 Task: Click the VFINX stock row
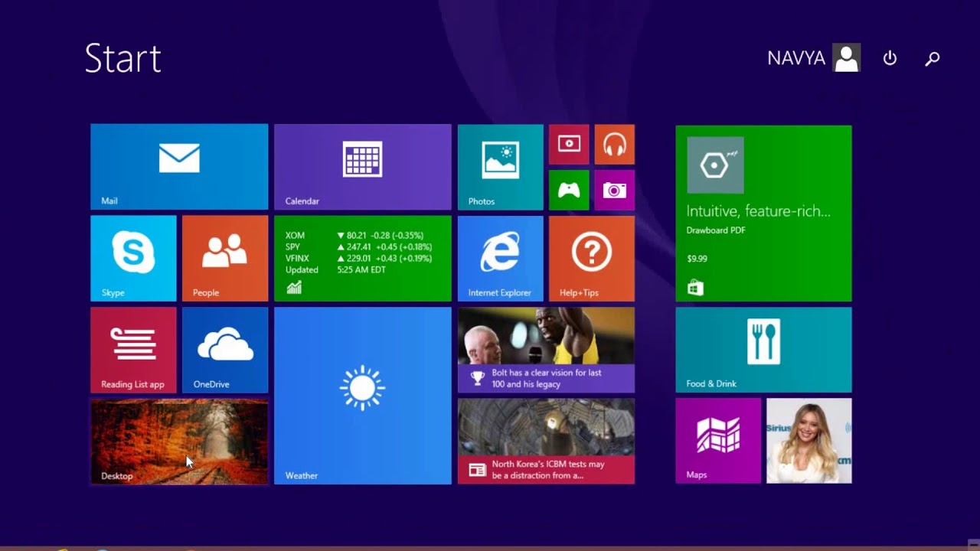358,259
